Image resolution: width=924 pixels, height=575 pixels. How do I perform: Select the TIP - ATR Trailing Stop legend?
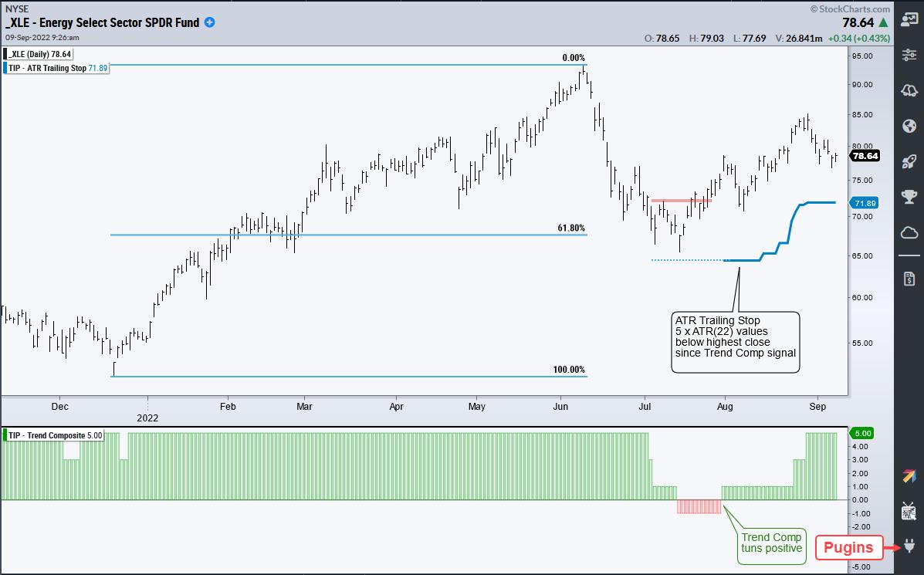(x=56, y=68)
